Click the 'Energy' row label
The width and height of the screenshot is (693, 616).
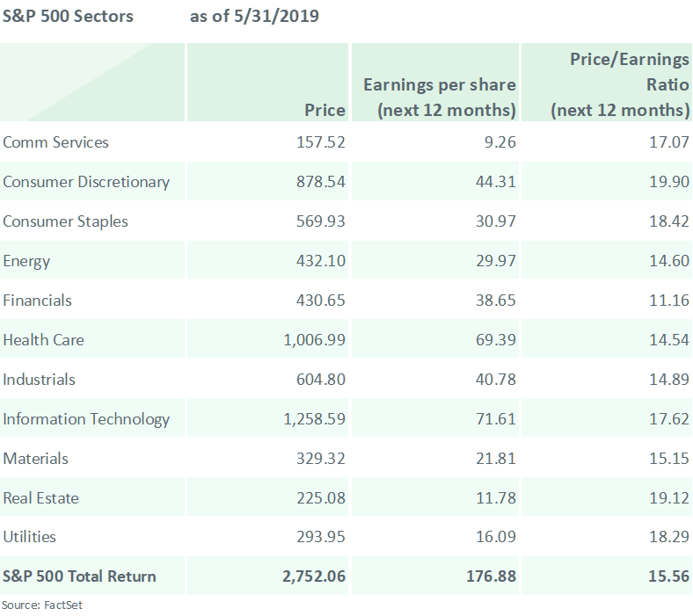click(x=26, y=261)
